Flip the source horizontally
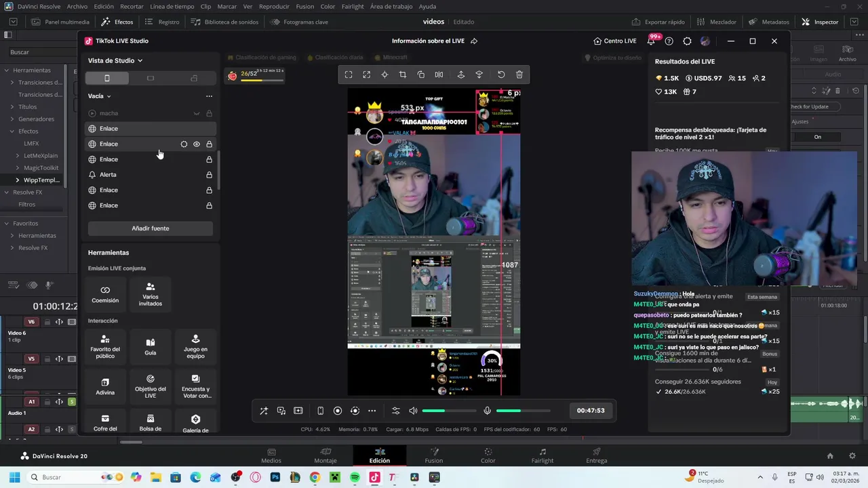The image size is (868, 488). pyautogui.click(x=439, y=75)
